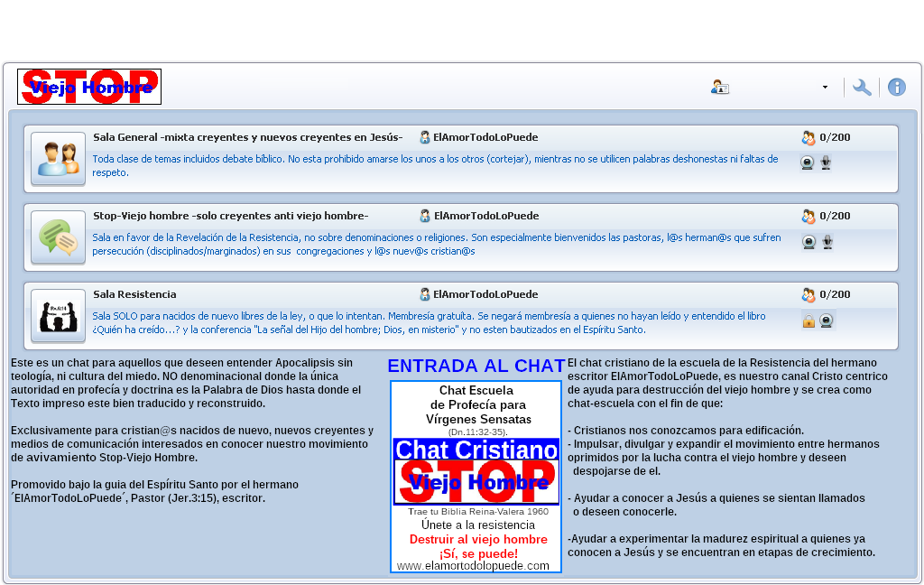The width and height of the screenshot is (924, 585).
Task: Click paragraph 'Promovido bajo la guia del Espíritu Santo'
Action: pos(155,491)
